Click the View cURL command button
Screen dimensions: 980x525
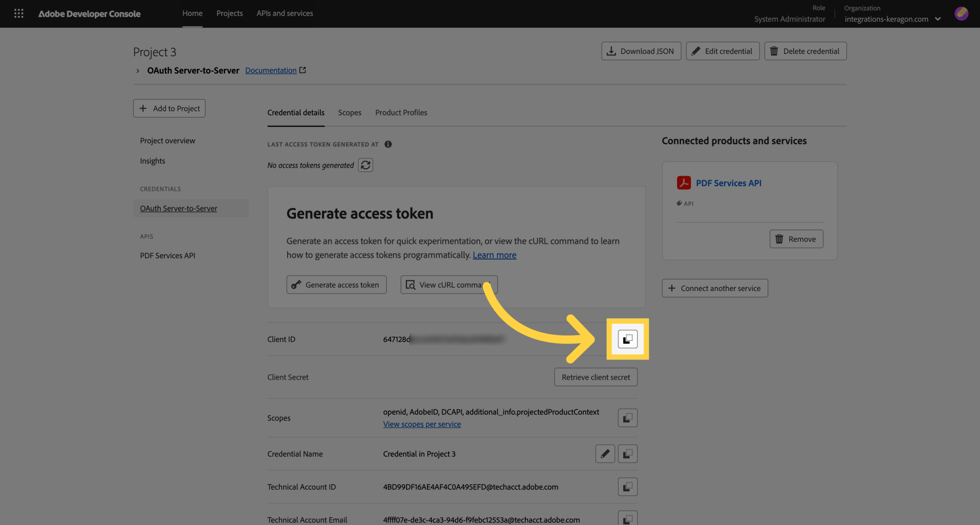tap(449, 285)
